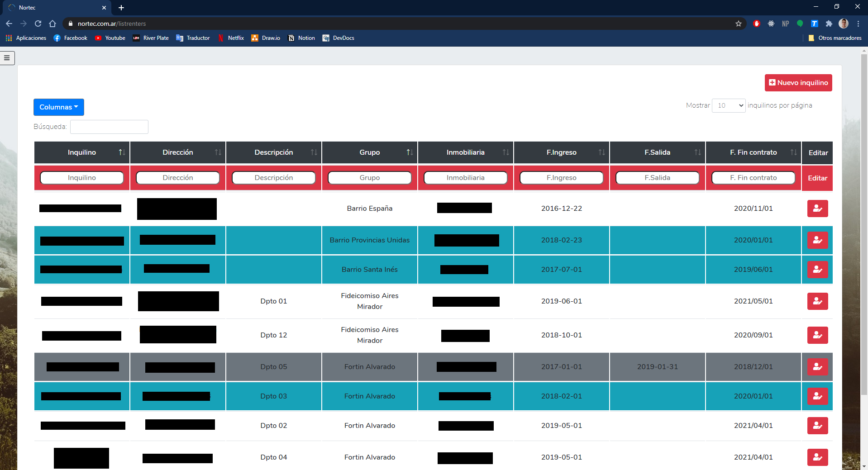Screen dimensions: 868x470
Task: Click F.Ingreso filter input
Action: [x=562, y=178]
